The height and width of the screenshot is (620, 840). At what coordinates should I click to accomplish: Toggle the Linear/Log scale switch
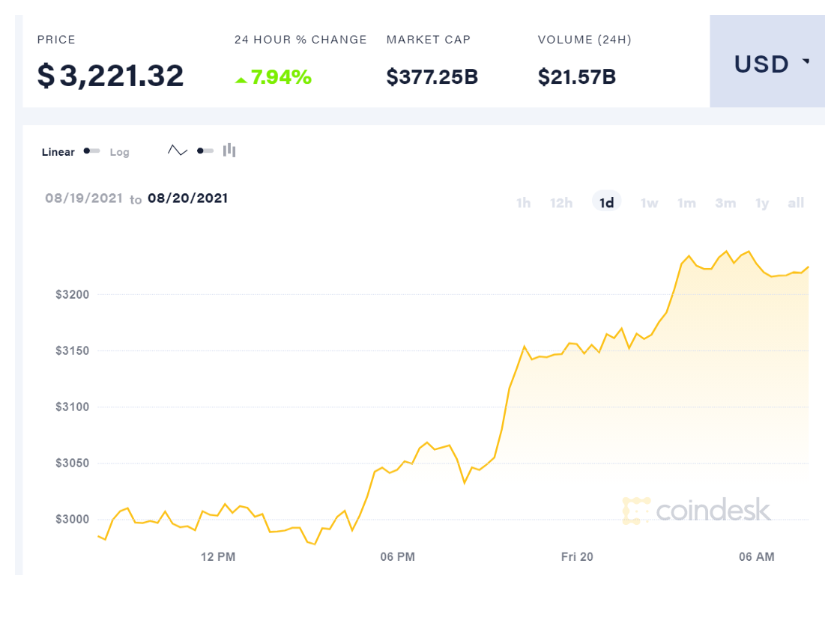point(92,151)
